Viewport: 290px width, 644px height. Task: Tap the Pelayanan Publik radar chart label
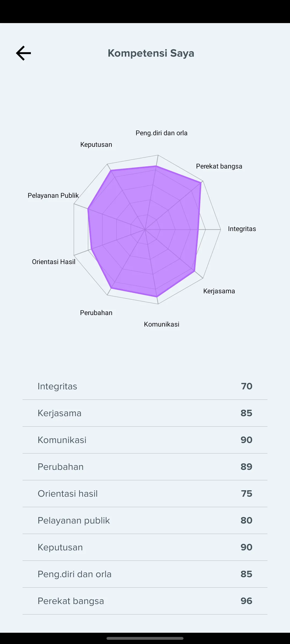click(53, 196)
